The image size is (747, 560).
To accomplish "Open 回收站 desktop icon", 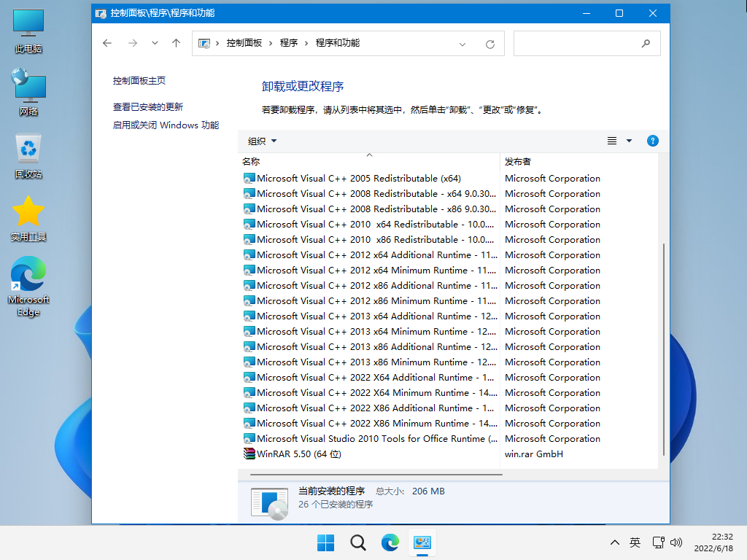I will [x=28, y=157].
